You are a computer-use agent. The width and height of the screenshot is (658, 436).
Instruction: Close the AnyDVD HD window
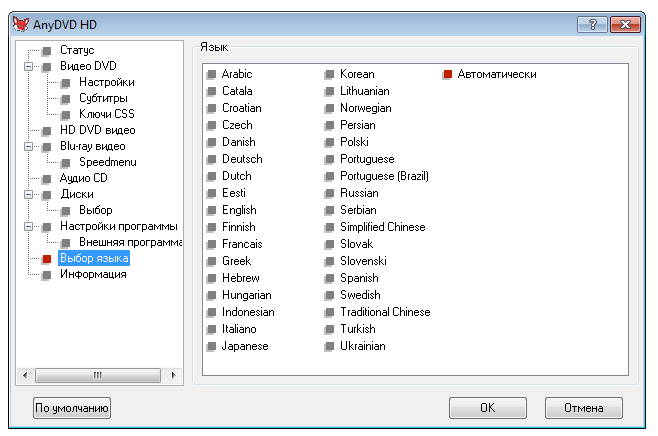click(625, 24)
